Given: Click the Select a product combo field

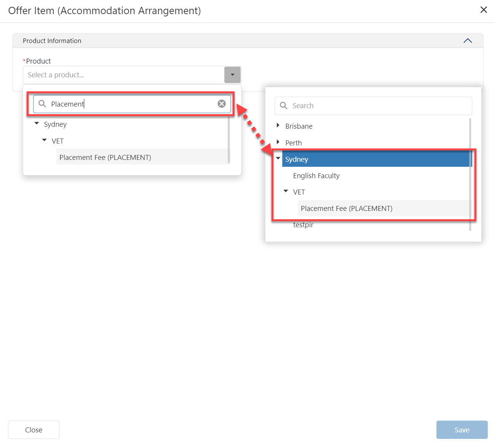Looking at the screenshot, I should pos(124,75).
